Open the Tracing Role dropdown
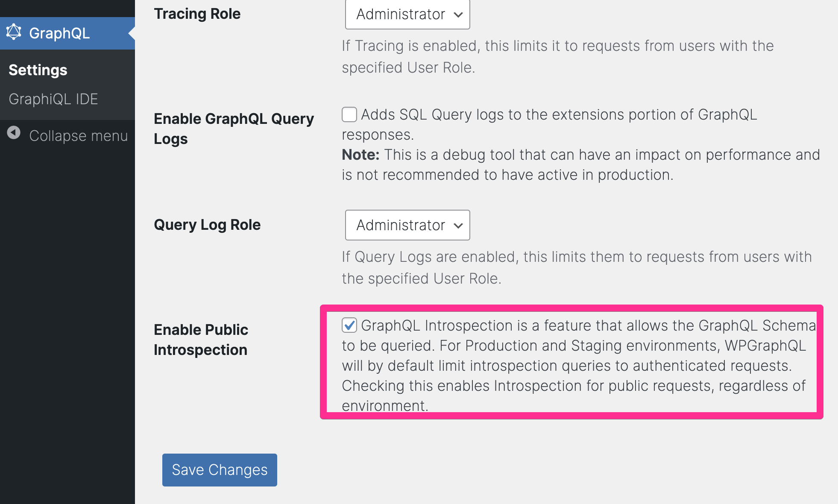 [407, 14]
